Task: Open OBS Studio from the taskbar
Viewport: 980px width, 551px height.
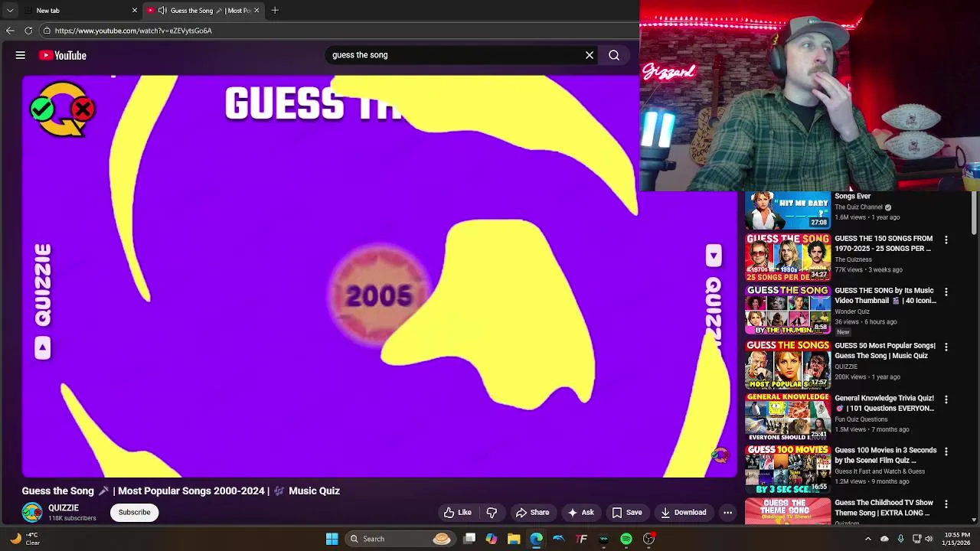Action: (x=648, y=539)
